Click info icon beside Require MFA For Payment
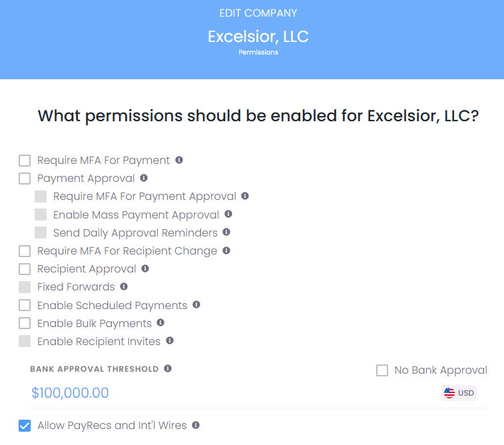Viewport: 504px width, 445px height. click(179, 160)
